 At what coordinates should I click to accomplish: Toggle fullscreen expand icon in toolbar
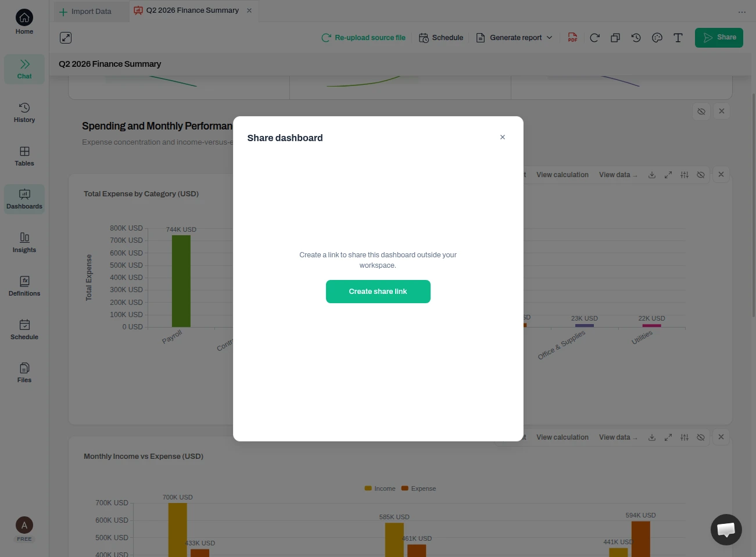[x=66, y=38]
